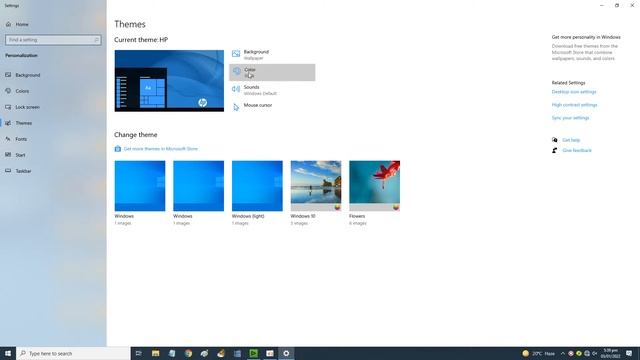Launch Google Chrome from the taskbar
This screenshot has width=640, height=360.
point(188,353)
